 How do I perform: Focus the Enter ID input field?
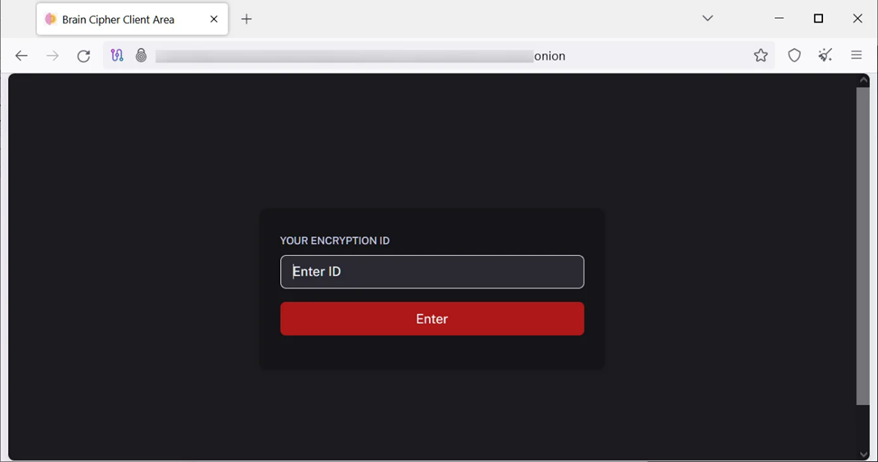(x=432, y=272)
